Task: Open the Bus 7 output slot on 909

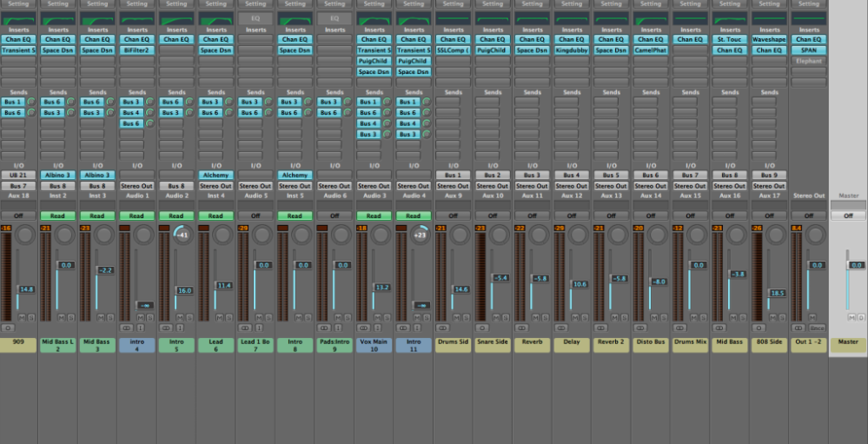Action: coord(19,186)
